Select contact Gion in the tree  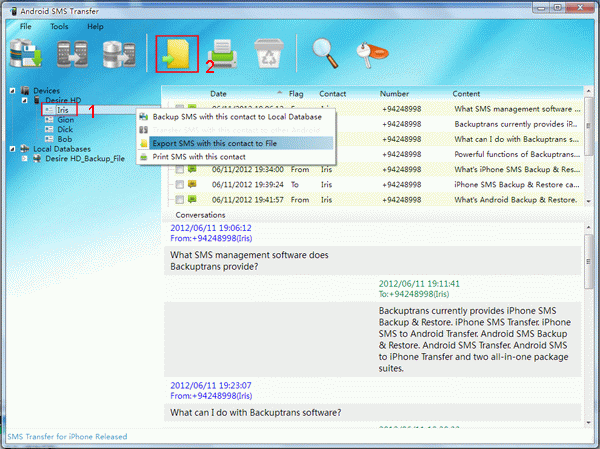[x=65, y=120]
